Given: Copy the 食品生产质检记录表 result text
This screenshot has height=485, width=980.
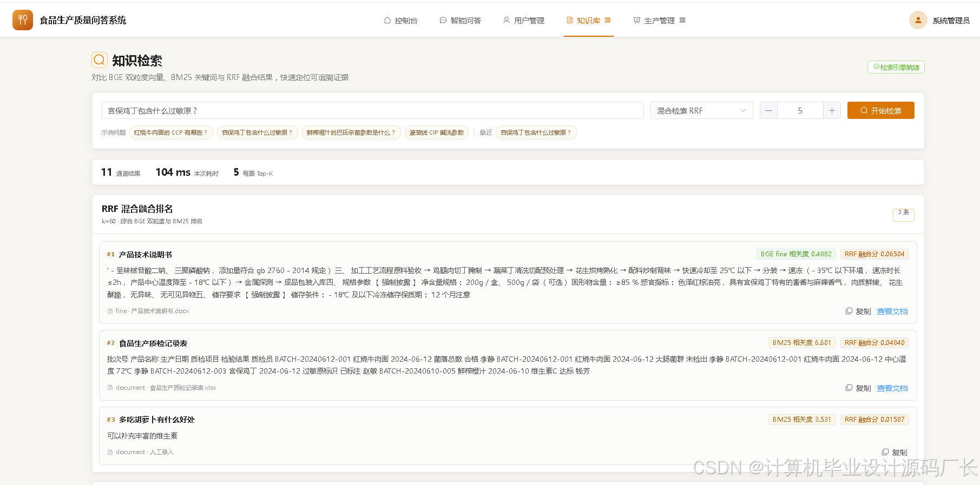Looking at the screenshot, I should point(858,388).
